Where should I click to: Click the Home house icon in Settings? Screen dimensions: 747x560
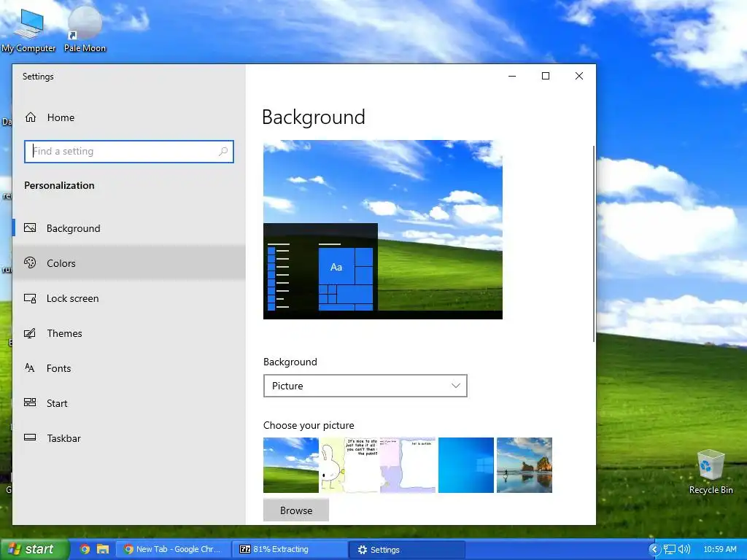31,117
